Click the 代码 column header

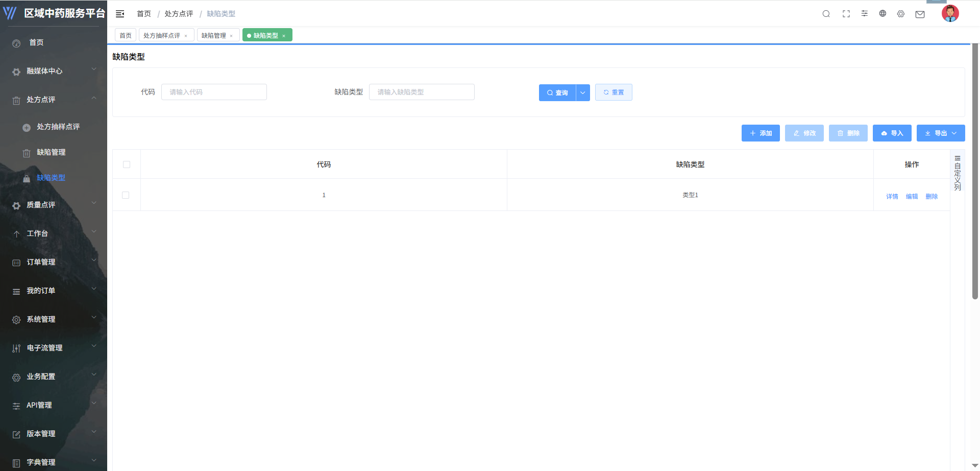[x=324, y=164]
